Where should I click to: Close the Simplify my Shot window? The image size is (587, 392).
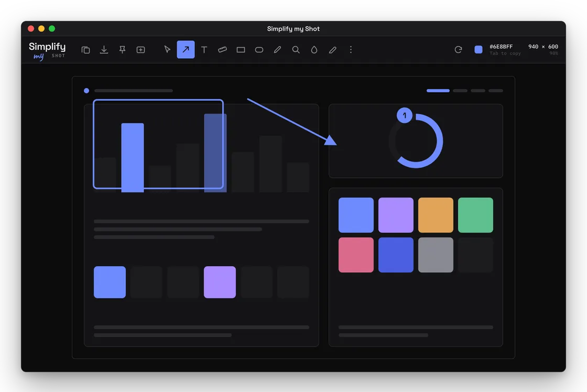tap(31, 28)
